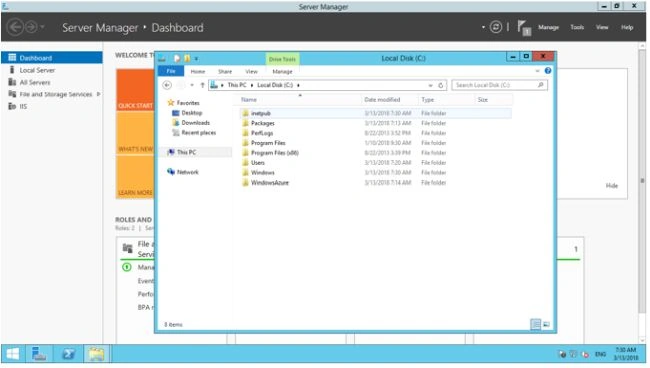Click the Explorer back arrow button
Image resolution: width=650 pixels, height=368 pixels.
point(167,85)
